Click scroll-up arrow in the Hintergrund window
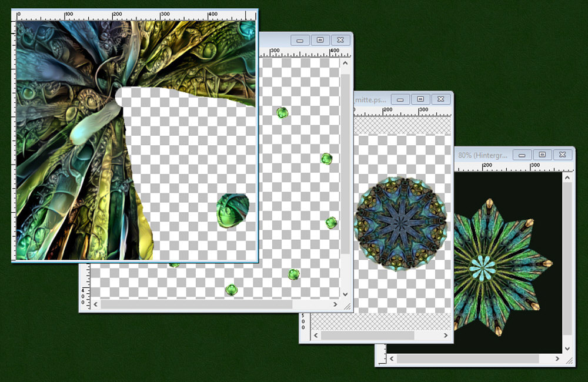Screen dimensions: 588x382 (567, 177)
